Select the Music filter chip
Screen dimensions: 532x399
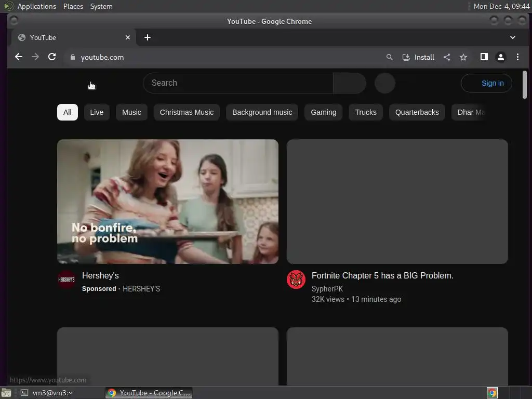point(131,112)
